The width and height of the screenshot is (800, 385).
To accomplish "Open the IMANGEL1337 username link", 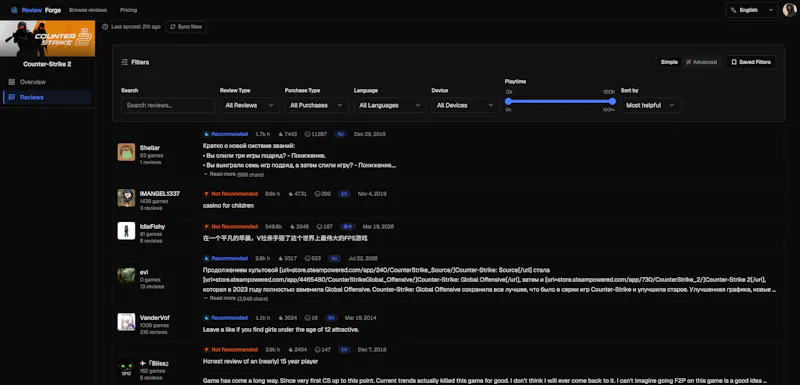I will 160,194.
